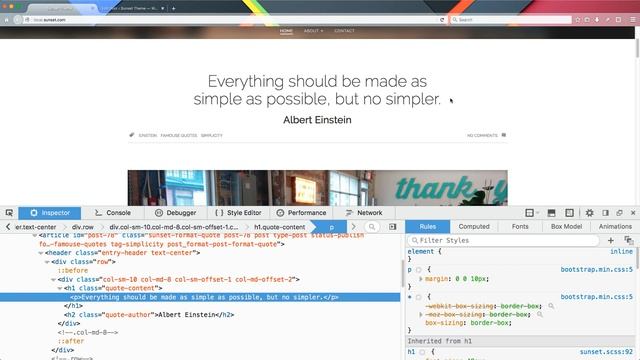Open the Network tab

[x=364, y=213]
